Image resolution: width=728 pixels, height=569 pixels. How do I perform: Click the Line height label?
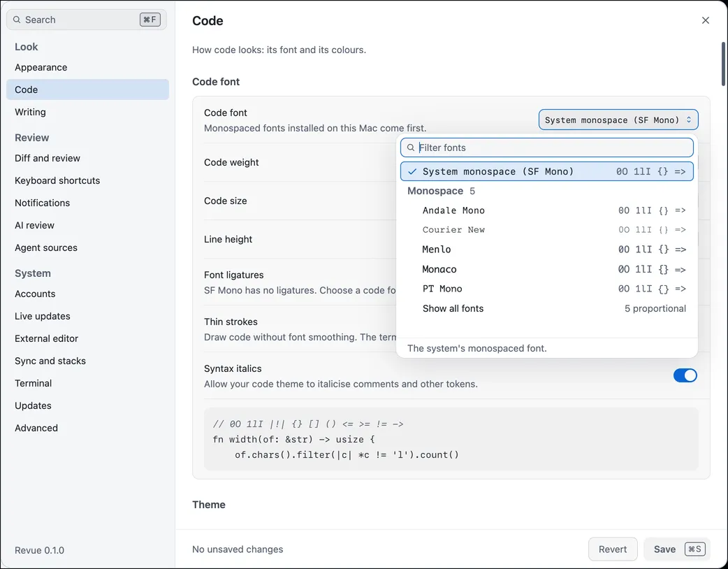coord(228,239)
